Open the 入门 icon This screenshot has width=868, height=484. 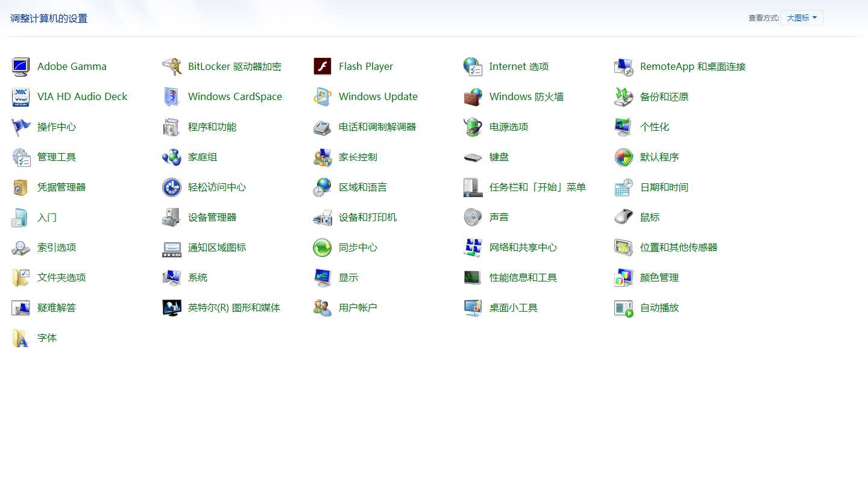[x=21, y=217]
